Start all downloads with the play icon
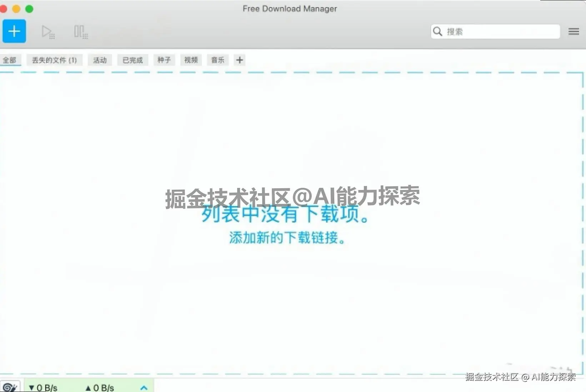Image resolution: width=586 pixels, height=392 pixels. tap(48, 32)
